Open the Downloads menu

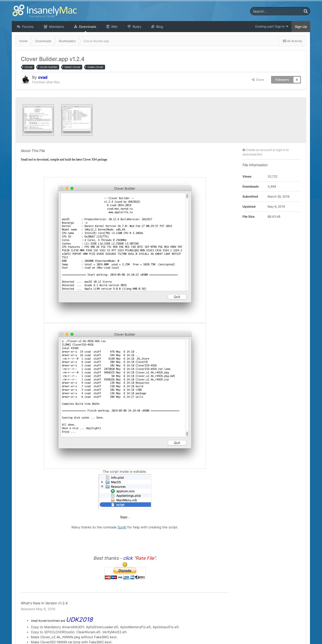coord(85,27)
